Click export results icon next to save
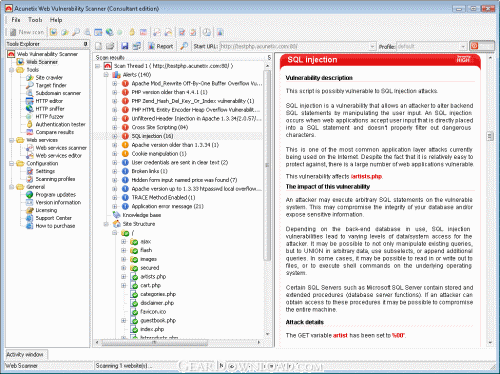Image resolution: width=500 pixels, height=374 pixels. click(x=136, y=46)
